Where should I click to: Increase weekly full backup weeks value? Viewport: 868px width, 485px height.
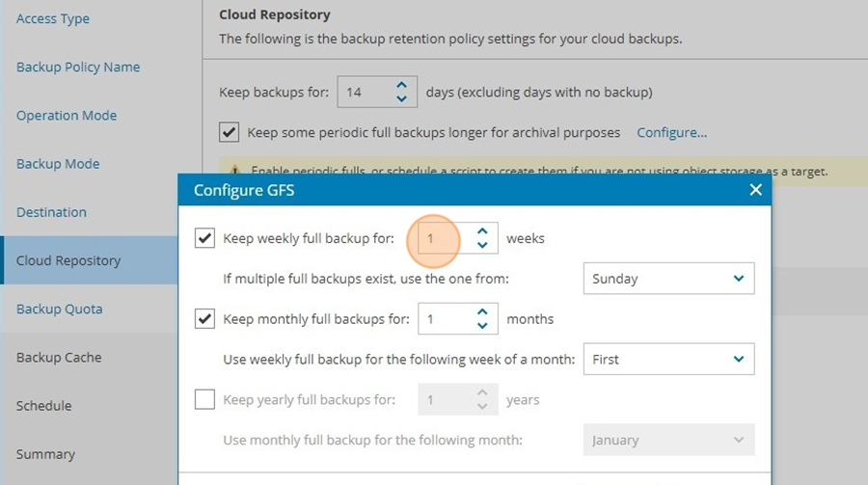coord(482,231)
